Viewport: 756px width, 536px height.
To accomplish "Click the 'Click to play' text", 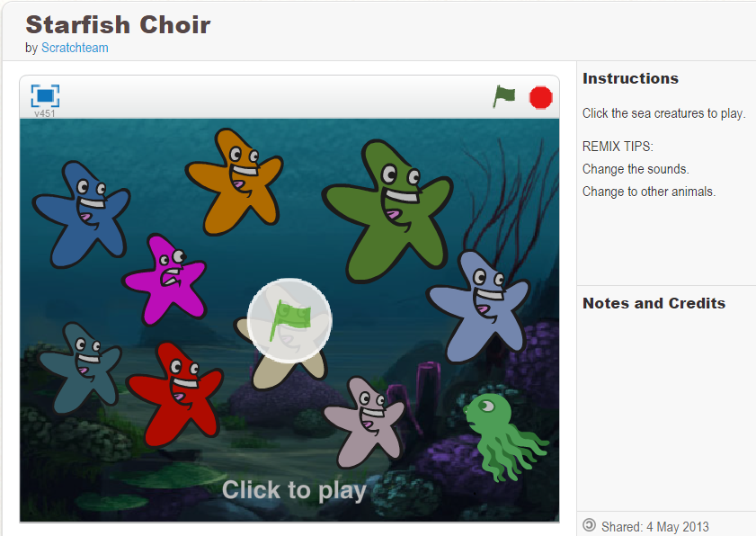I will click(294, 490).
